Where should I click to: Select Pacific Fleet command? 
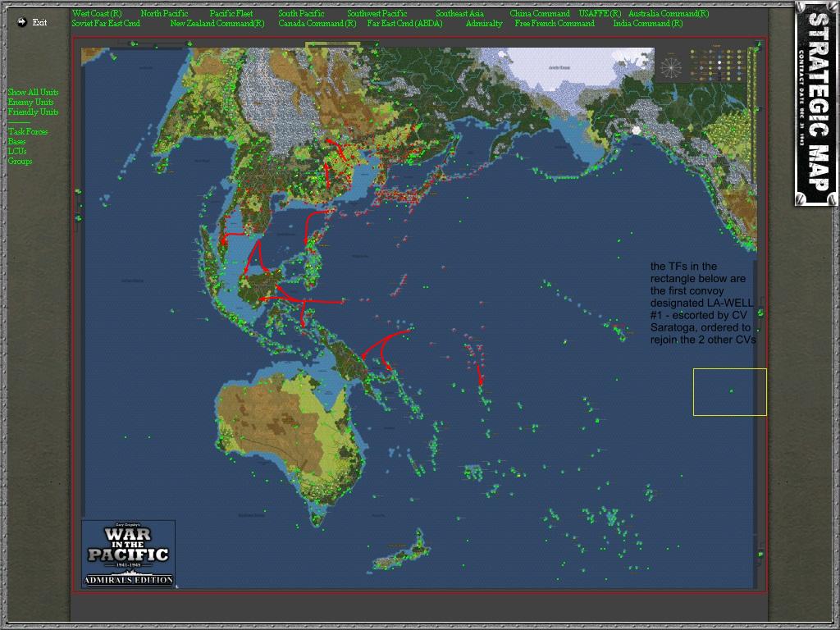pos(231,13)
